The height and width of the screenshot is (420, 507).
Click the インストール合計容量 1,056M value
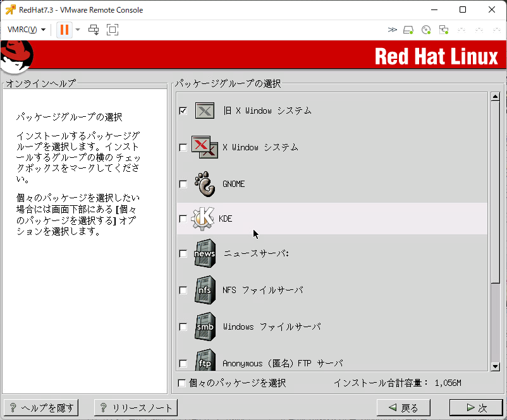tap(448, 383)
